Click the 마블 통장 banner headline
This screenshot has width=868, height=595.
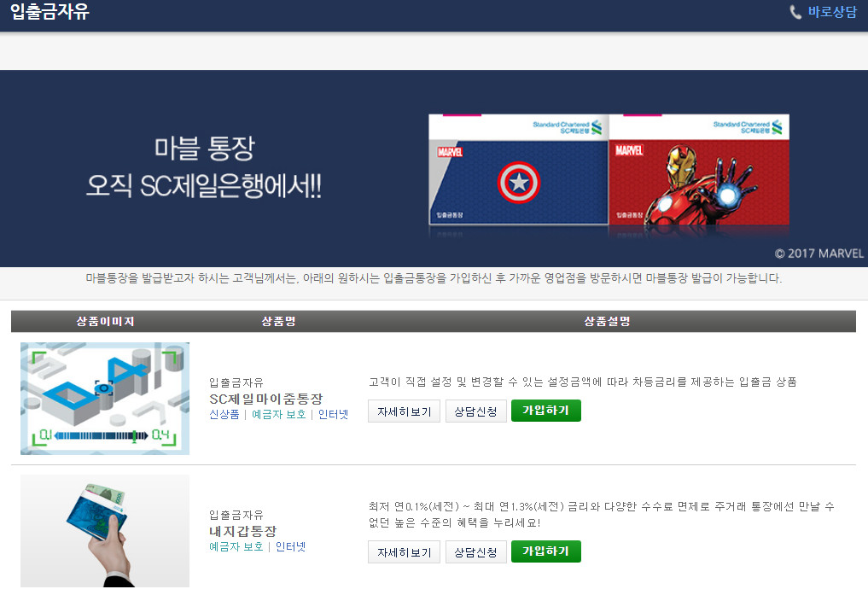click(204, 148)
